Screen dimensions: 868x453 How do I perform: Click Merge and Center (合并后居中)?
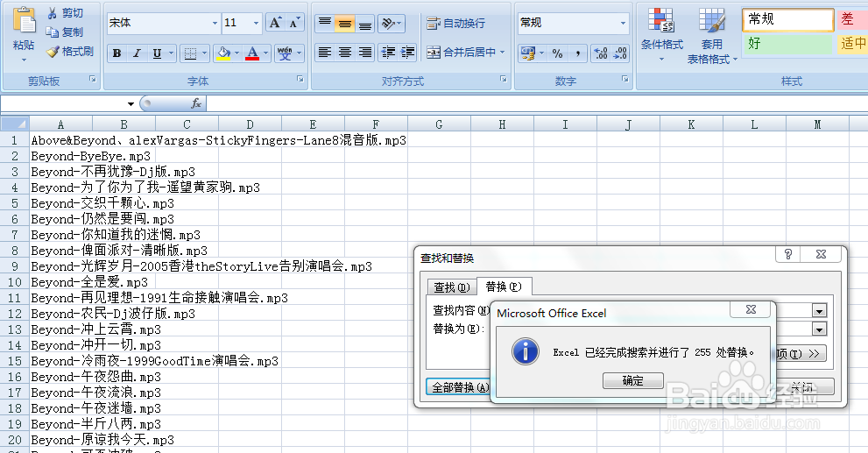[x=461, y=52]
